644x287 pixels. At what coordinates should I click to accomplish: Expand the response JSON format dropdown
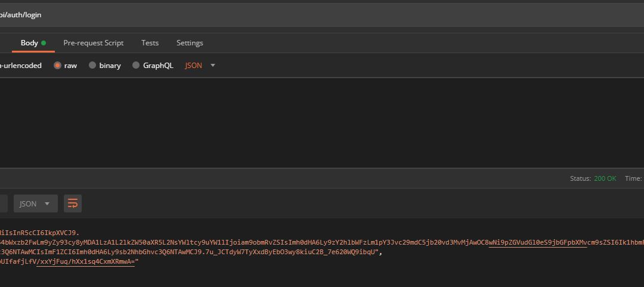[35, 203]
